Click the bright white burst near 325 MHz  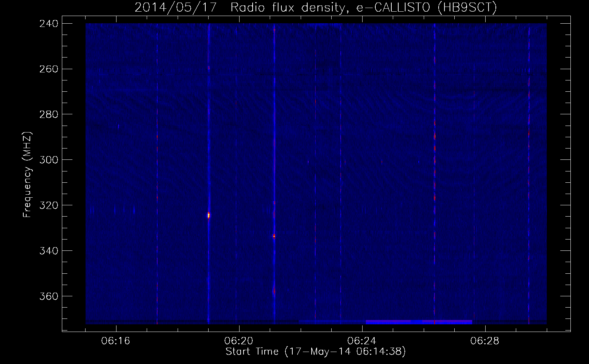tap(209, 215)
